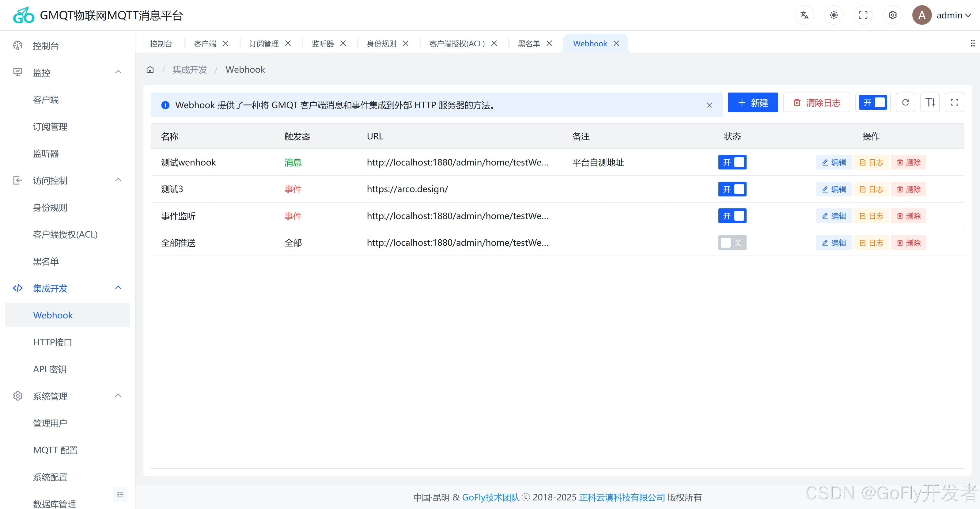This screenshot has height=509, width=980.
Task: Click the table refresh icon
Action: 905,102
